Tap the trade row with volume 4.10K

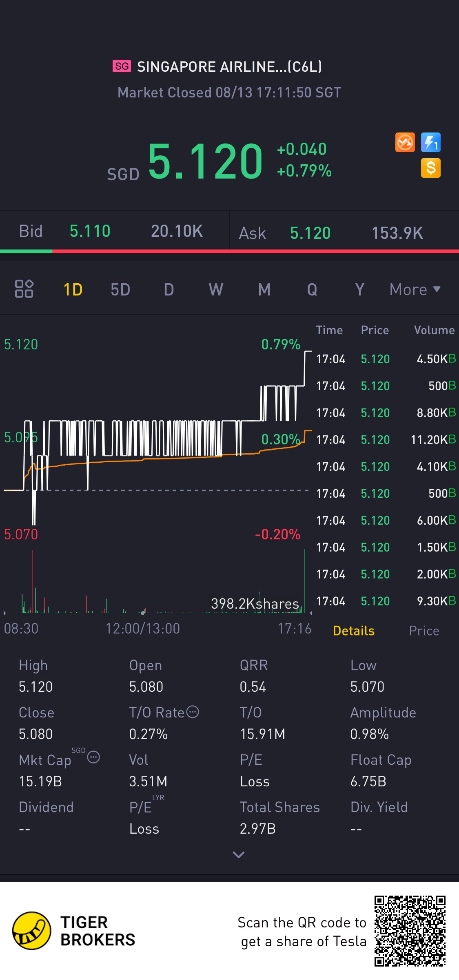[386, 466]
